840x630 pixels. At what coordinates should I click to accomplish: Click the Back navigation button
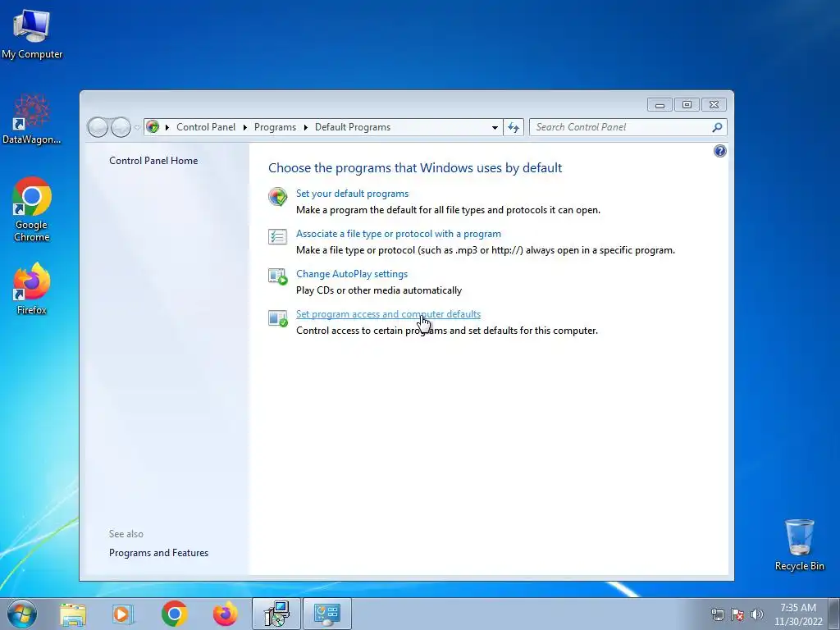point(98,127)
